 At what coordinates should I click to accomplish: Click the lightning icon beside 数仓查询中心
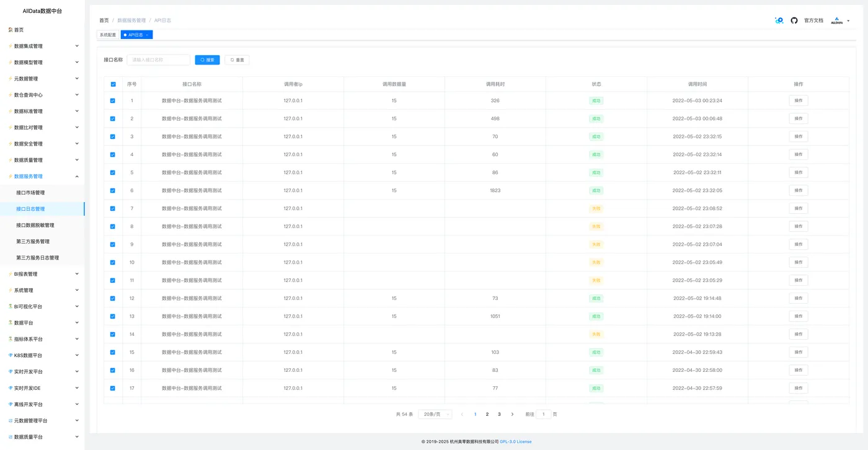point(11,95)
